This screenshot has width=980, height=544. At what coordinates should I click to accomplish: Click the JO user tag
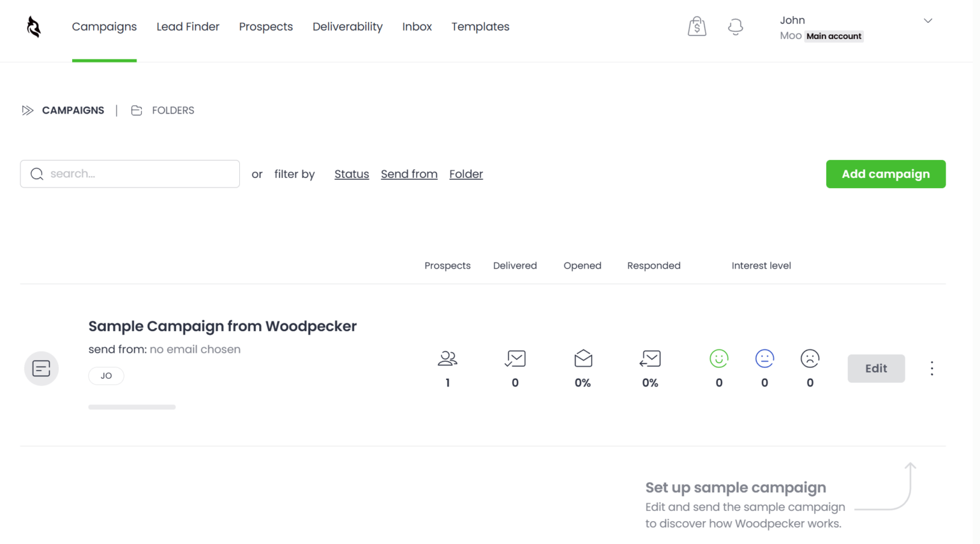(x=106, y=376)
